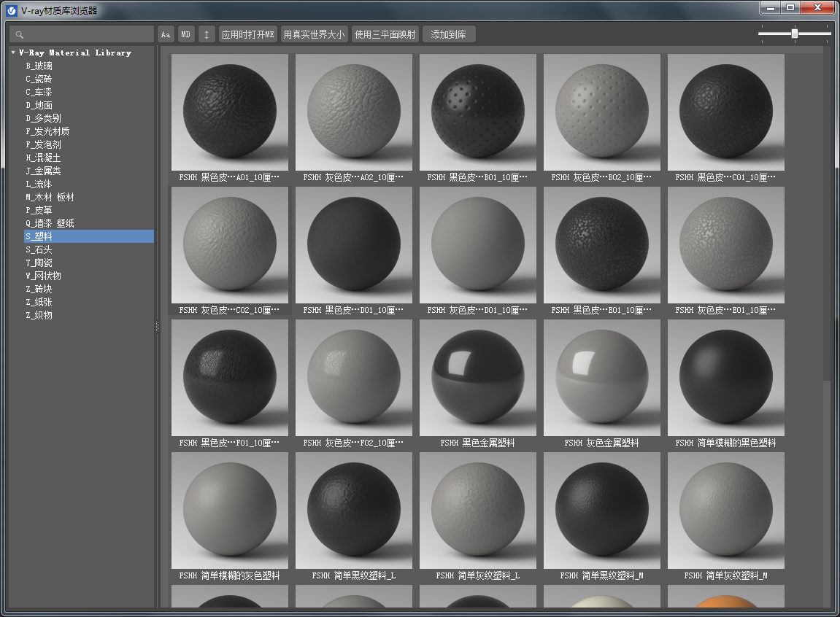Select FSHH 黑色皮 F01 material thumbnail
Image resolution: width=840 pixels, height=617 pixels.
(x=230, y=377)
